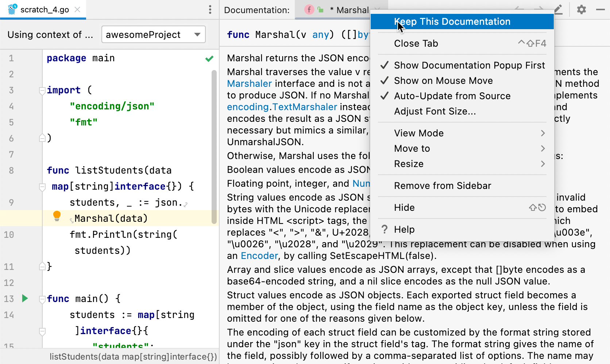The width and height of the screenshot is (610, 364).
Task: Run main via the green gutter arrow
Action: pyautogui.click(x=25, y=298)
